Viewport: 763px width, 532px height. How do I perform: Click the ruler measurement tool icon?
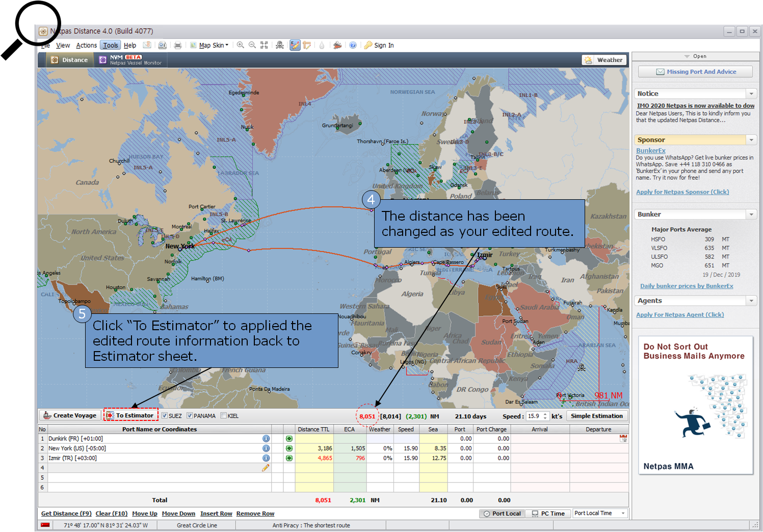click(x=307, y=45)
